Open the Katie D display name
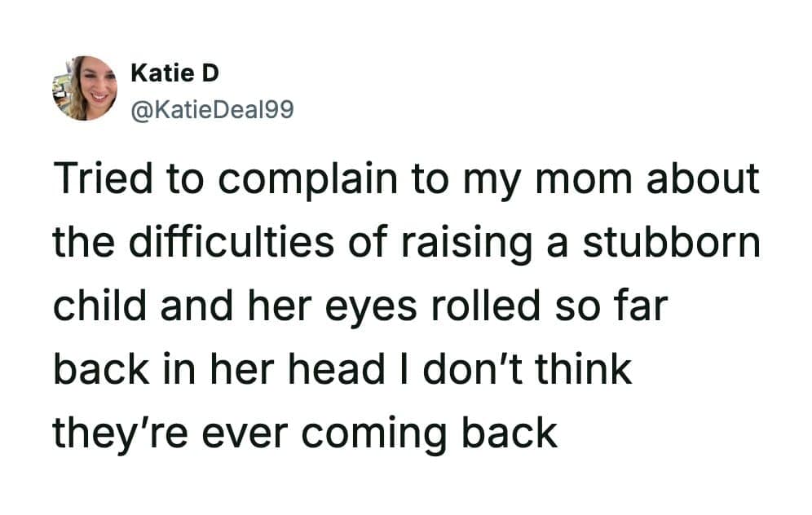 174,73
